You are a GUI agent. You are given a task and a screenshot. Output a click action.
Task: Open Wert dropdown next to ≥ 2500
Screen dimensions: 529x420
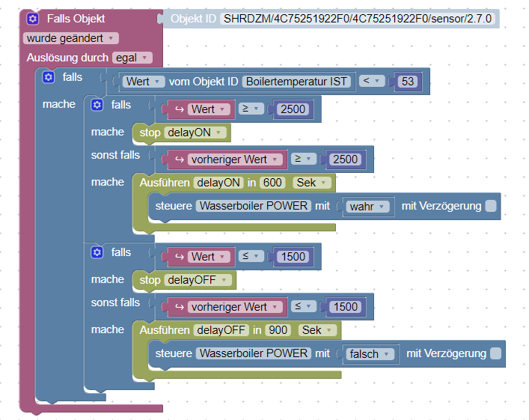click(x=209, y=109)
